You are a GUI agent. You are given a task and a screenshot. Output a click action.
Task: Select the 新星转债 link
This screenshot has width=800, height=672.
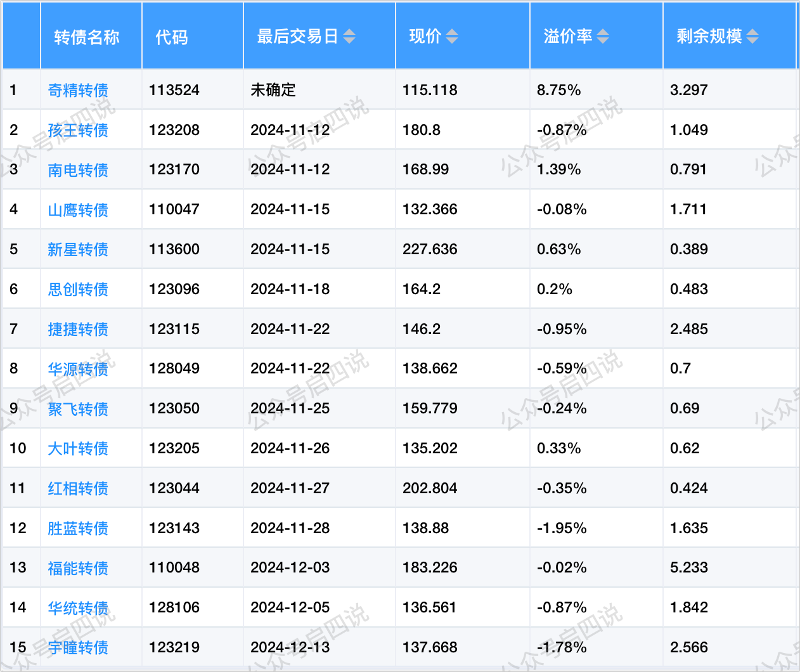click(x=78, y=250)
